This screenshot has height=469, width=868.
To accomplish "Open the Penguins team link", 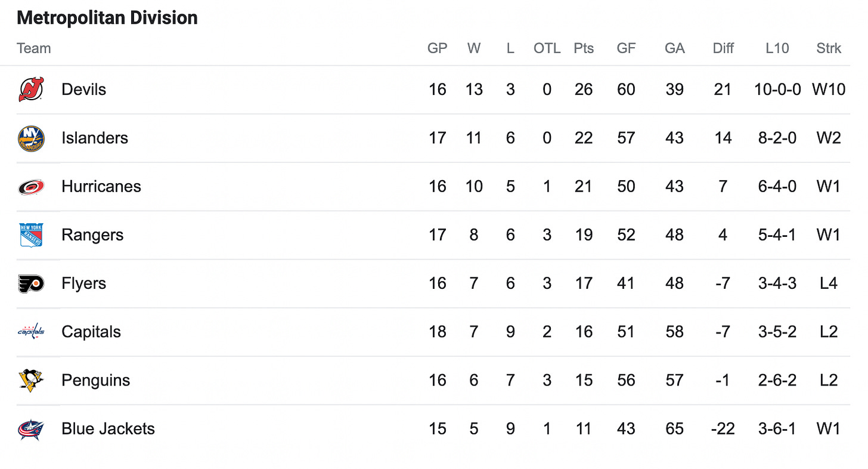I will click(x=95, y=380).
